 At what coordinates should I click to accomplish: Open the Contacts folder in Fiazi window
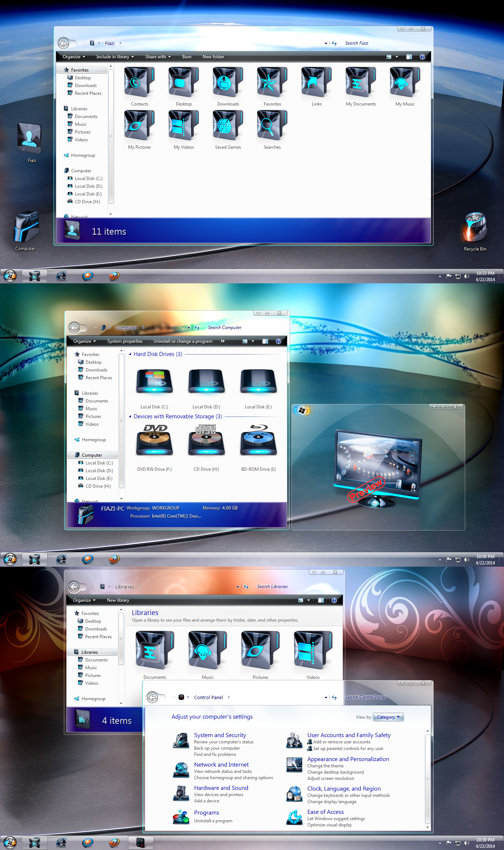pos(139,82)
